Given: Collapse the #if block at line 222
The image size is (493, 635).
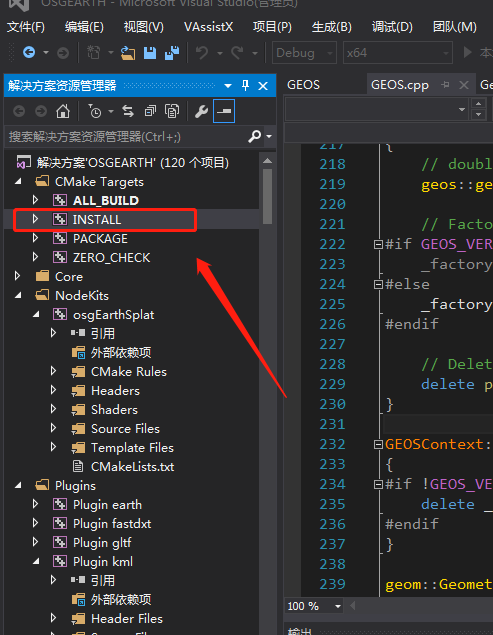Looking at the screenshot, I should (378, 244).
